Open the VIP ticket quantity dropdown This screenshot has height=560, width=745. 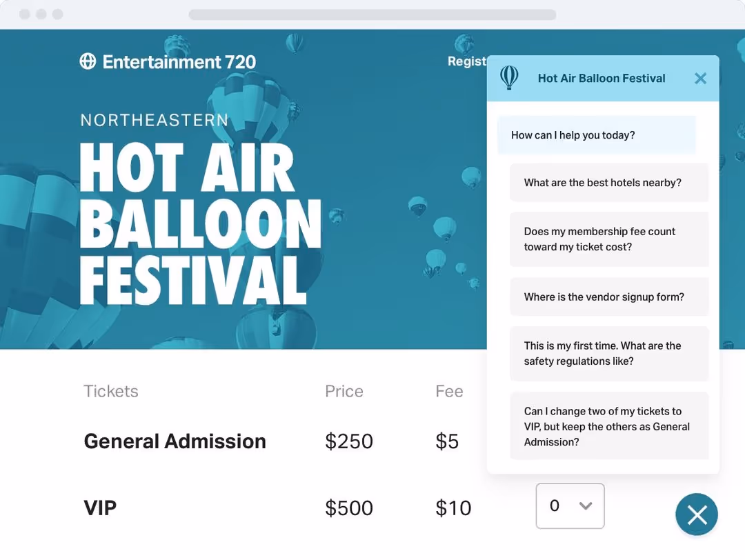pos(570,506)
